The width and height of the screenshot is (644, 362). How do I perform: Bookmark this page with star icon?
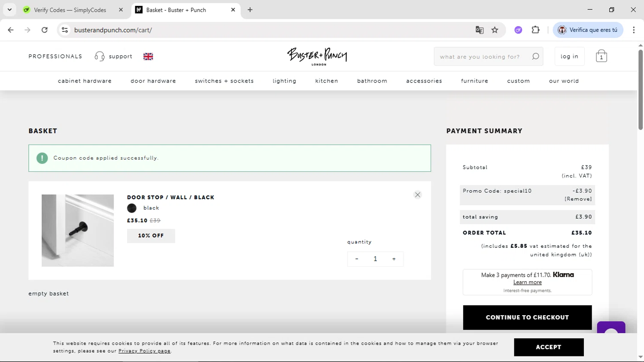[495, 30]
